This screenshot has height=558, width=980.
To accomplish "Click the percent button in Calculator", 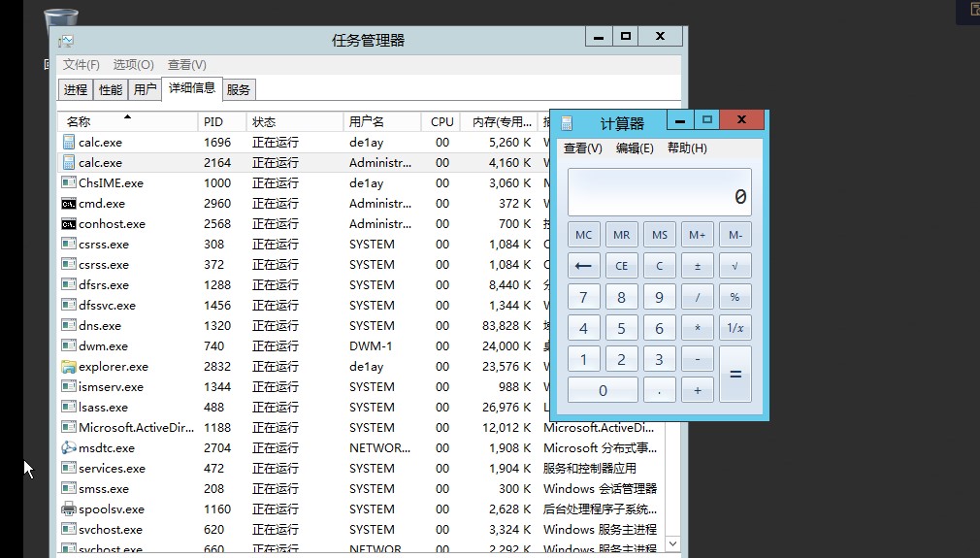I will point(735,297).
